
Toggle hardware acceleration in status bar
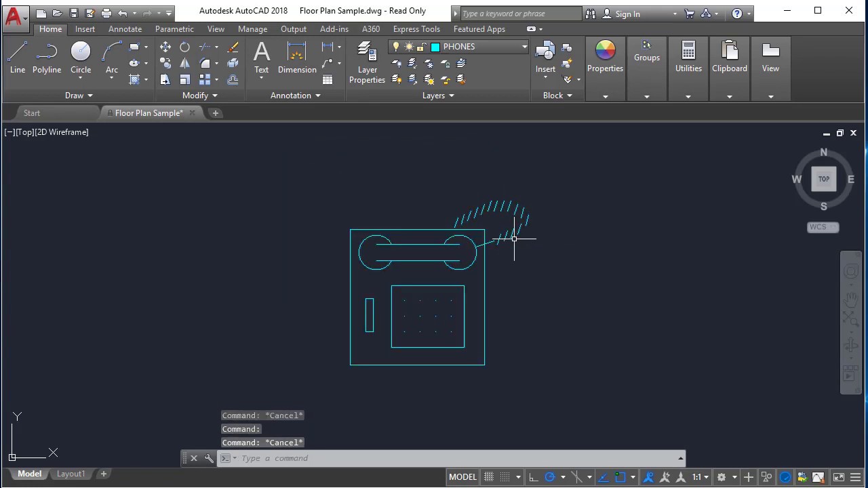785,477
